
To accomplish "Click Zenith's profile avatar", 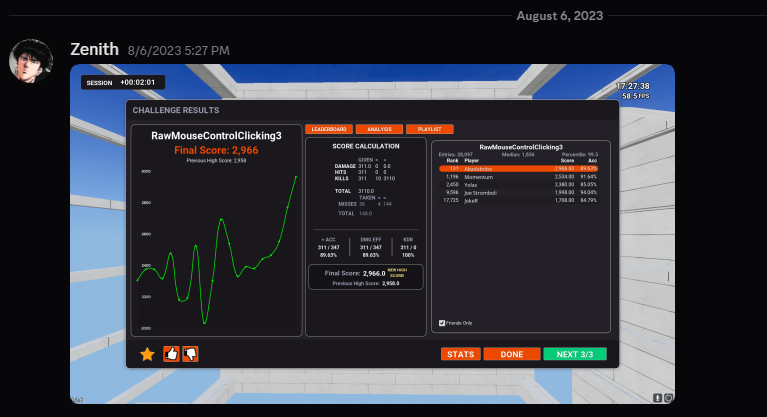I will coord(31,61).
